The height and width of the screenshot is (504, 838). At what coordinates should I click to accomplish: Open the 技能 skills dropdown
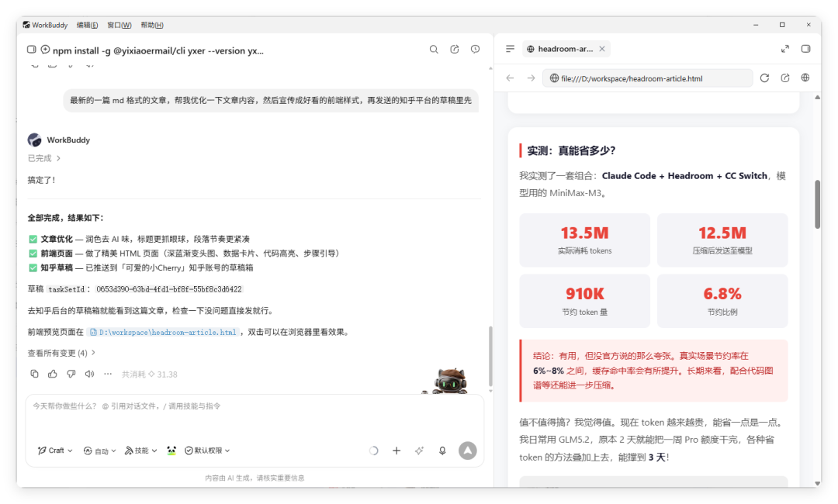141,450
